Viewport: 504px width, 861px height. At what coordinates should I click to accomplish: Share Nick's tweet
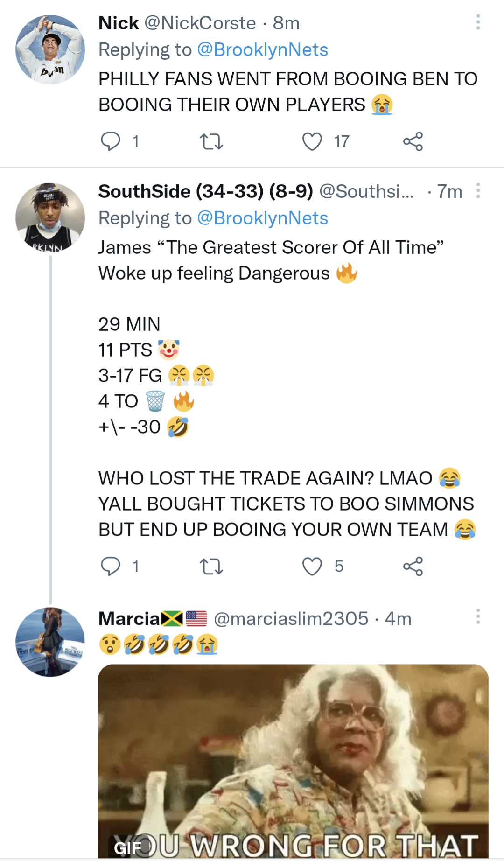click(413, 141)
